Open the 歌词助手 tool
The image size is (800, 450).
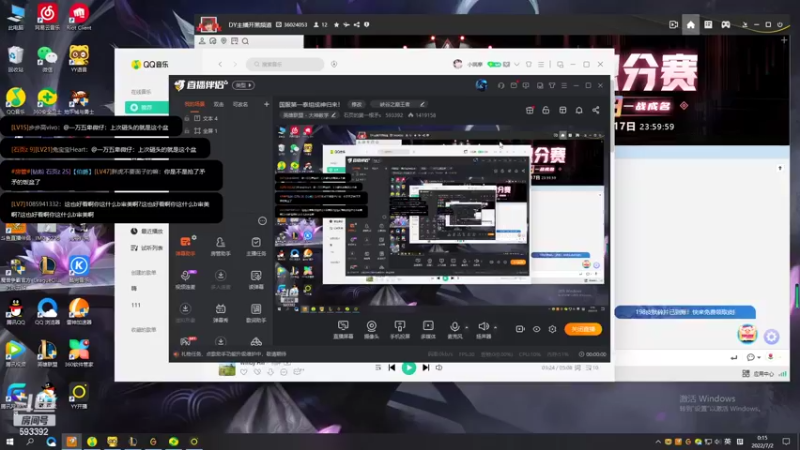pyautogui.click(x=256, y=312)
